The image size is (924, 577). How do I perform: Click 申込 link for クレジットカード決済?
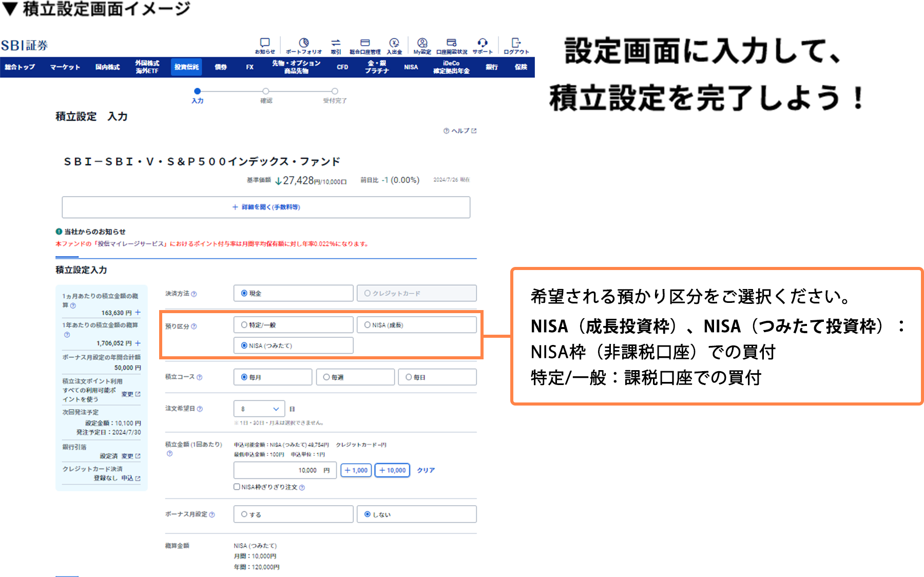click(x=130, y=478)
